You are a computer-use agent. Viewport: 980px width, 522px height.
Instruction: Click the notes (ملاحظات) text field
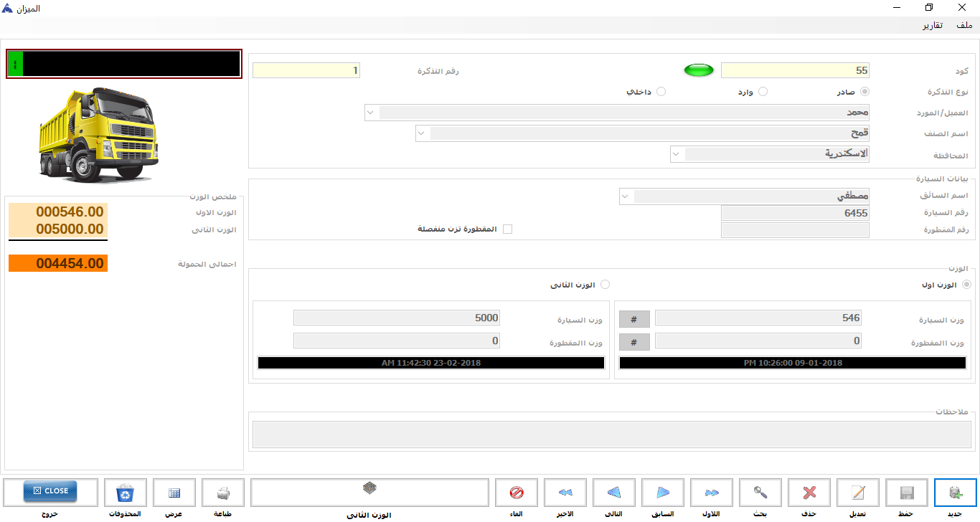pos(612,435)
